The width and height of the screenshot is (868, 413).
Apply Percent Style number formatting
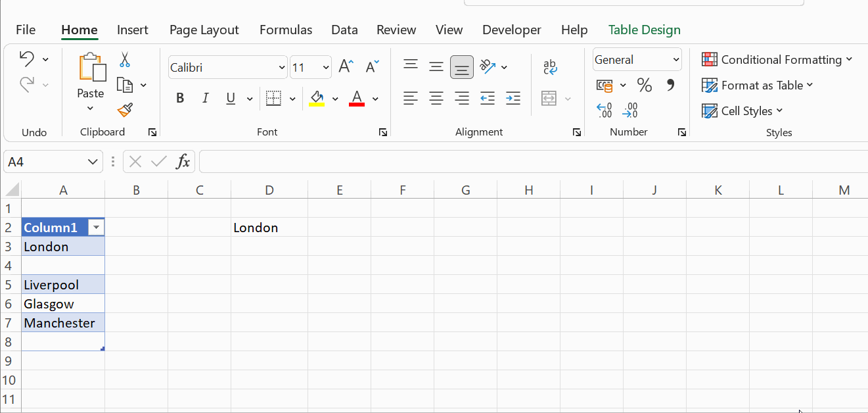pos(644,85)
